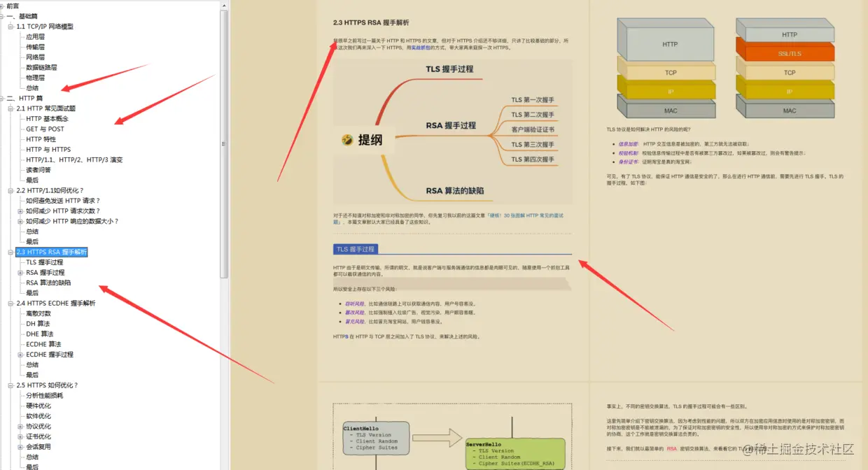Click the 2.3 HTTPS RSA 握手解析 page title
This screenshot has width=868, height=470.
[371, 22]
